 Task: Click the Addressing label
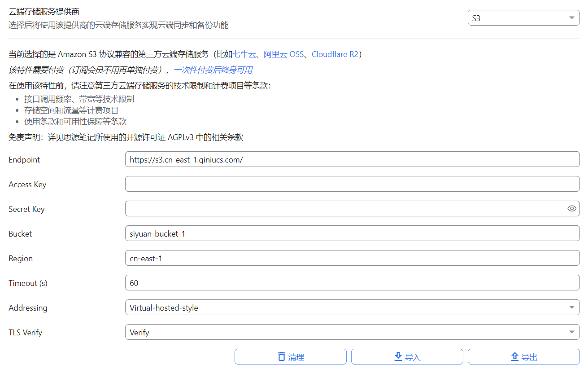28,308
